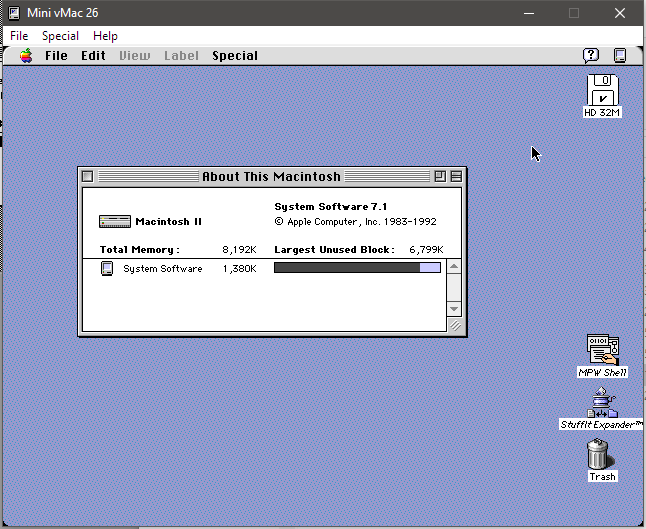Click the window shade collapse box

pyautogui.click(x=456, y=176)
